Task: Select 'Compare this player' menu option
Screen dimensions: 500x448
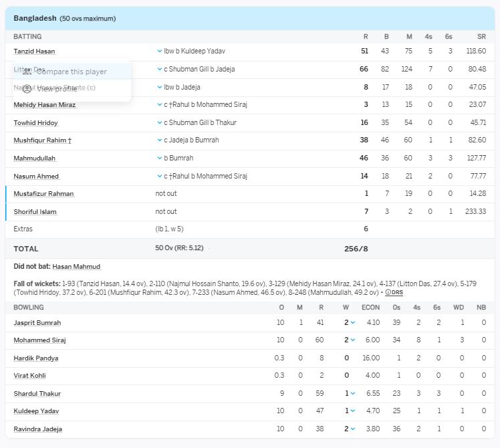Action: pyautogui.click(x=72, y=72)
